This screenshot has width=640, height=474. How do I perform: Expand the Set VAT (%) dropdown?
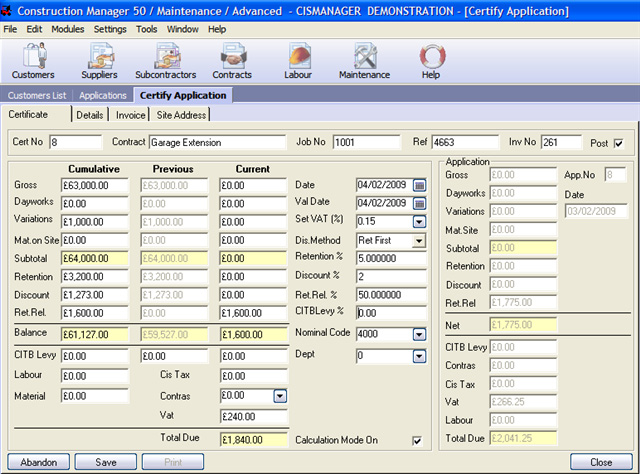(x=419, y=222)
